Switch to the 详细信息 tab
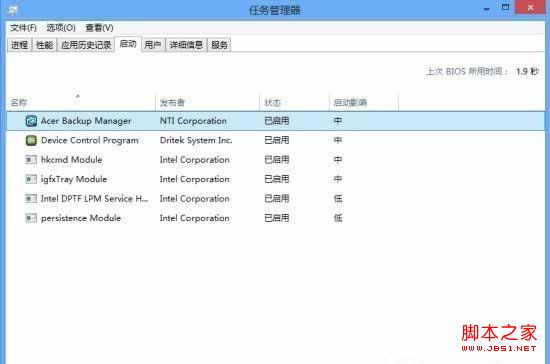Image resolution: width=550 pixels, height=364 pixels. click(186, 45)
